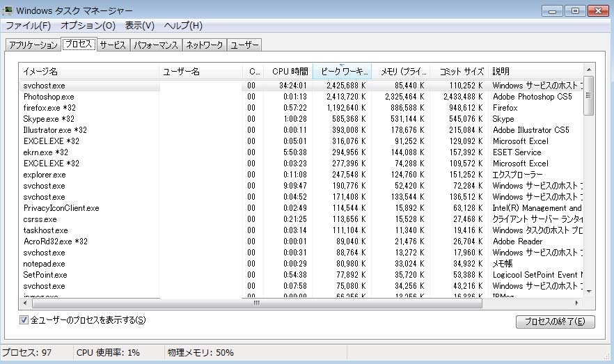The width and height of the screenshot is (614, 364).
Task: Click the vertical scrollbar thumb
Action: pos(588,95)
